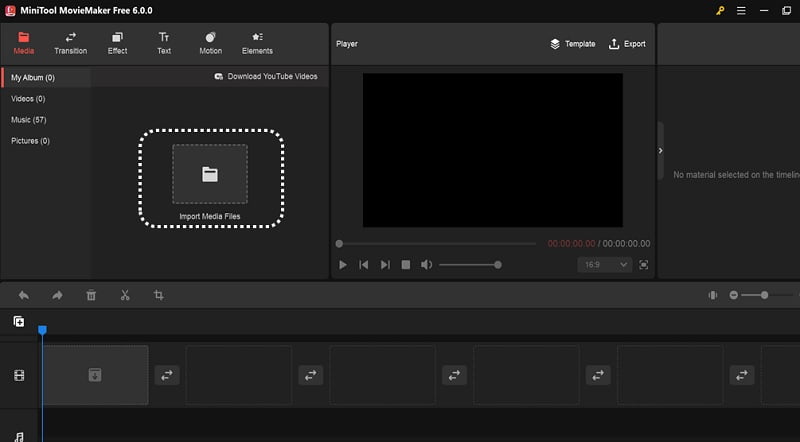Screen dimensions: 800x442
Task: Click the undo arrow in timeline toolbar
Action: [24, 295]
